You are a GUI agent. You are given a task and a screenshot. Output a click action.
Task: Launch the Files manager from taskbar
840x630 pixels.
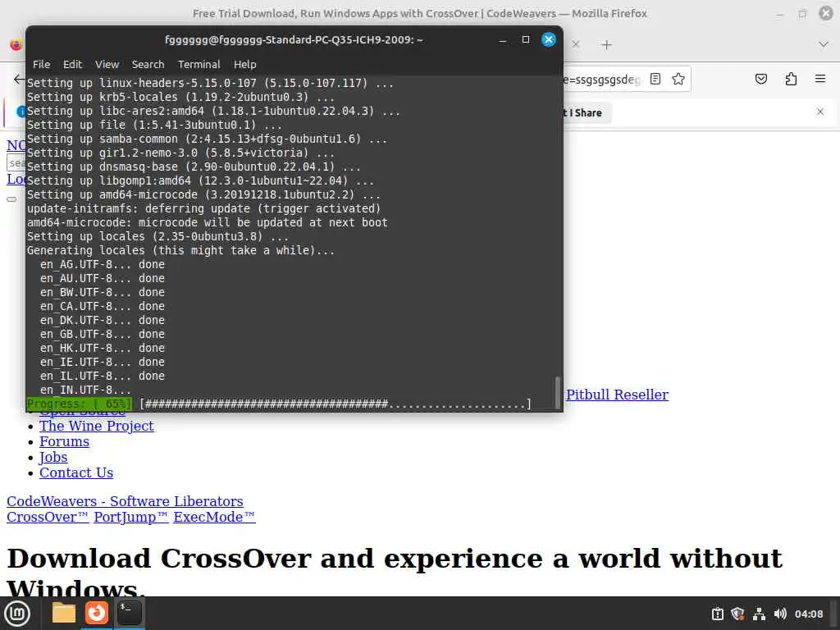(64, 614)
